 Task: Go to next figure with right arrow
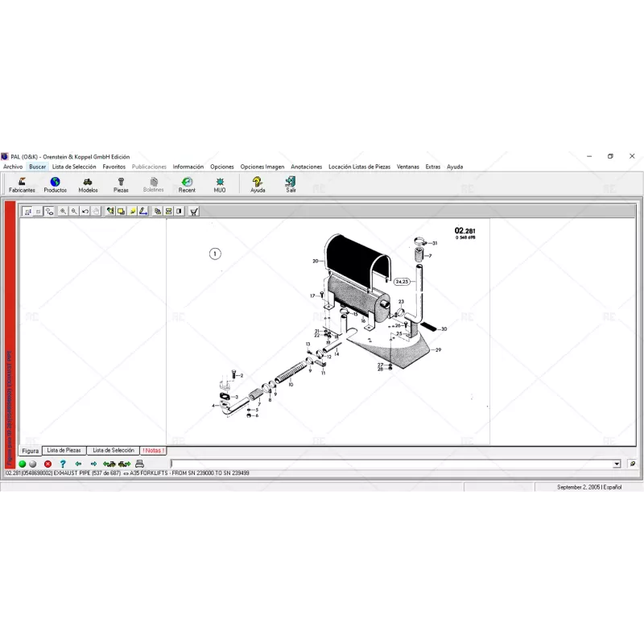tap(93, 464)
